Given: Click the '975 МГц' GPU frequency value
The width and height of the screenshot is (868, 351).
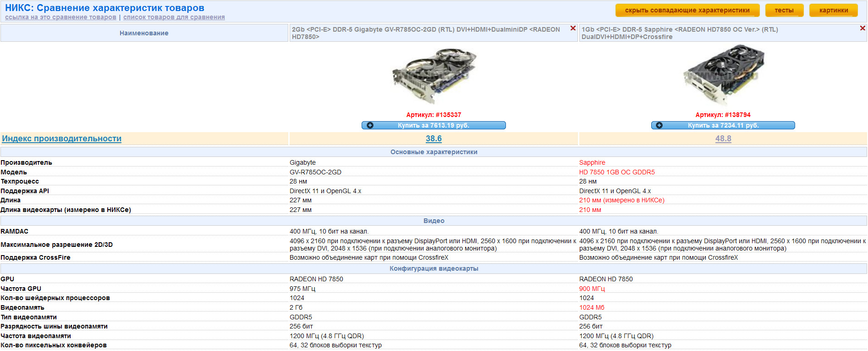Looking at the screenshot, I should [302, 289].
